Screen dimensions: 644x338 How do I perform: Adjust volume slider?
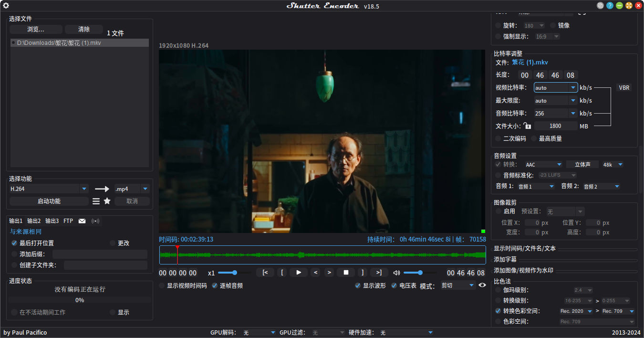[x=420, y=273]
